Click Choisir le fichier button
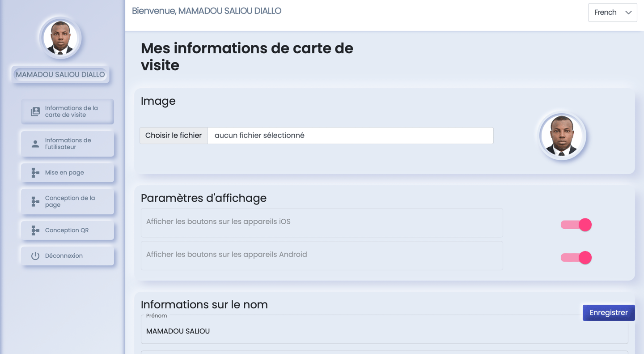Viewport: 644px width, 354px height. click(174, 136)
